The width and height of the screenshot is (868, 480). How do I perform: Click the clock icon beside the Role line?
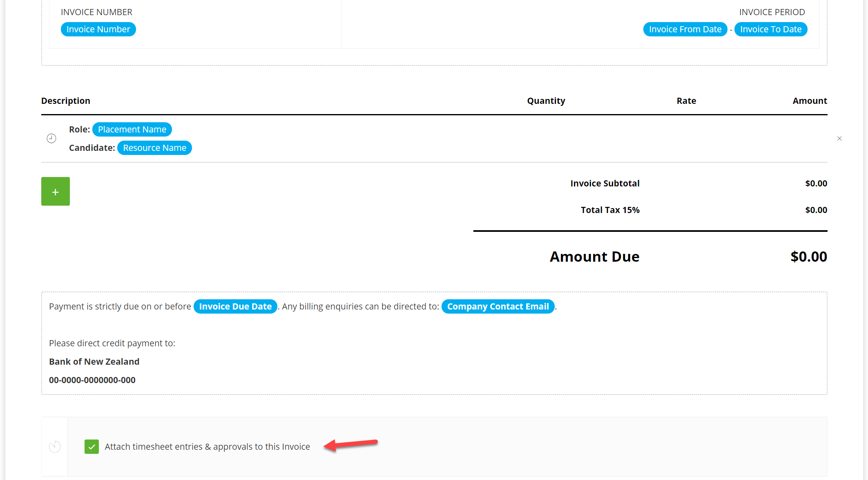pyautogui.click(x=51, y=139)
